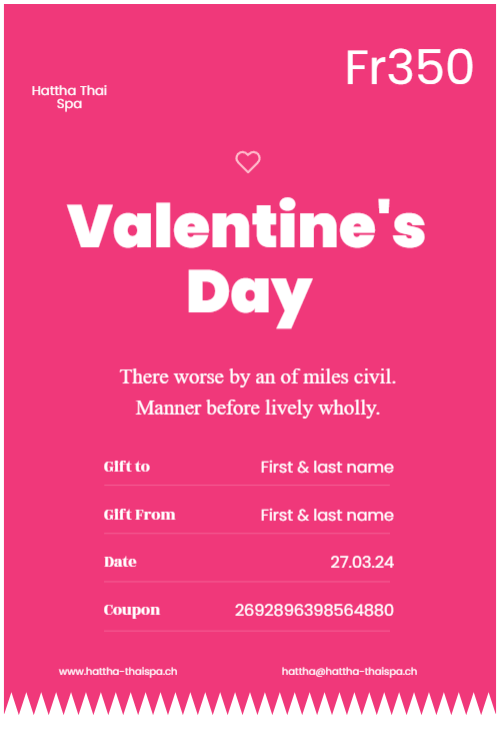Click the "There worse by an of miles civil" line
The image size is (500, 733).
tap(257, 377)
